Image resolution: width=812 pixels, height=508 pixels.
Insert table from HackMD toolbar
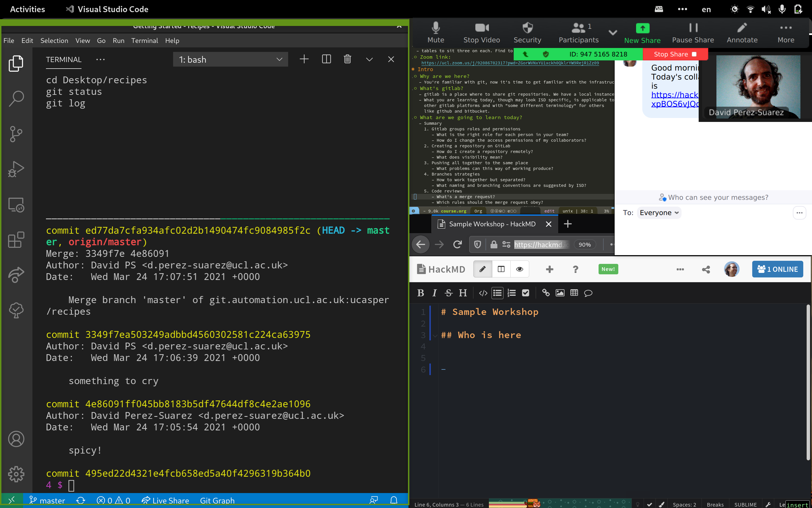click(574, 293)
